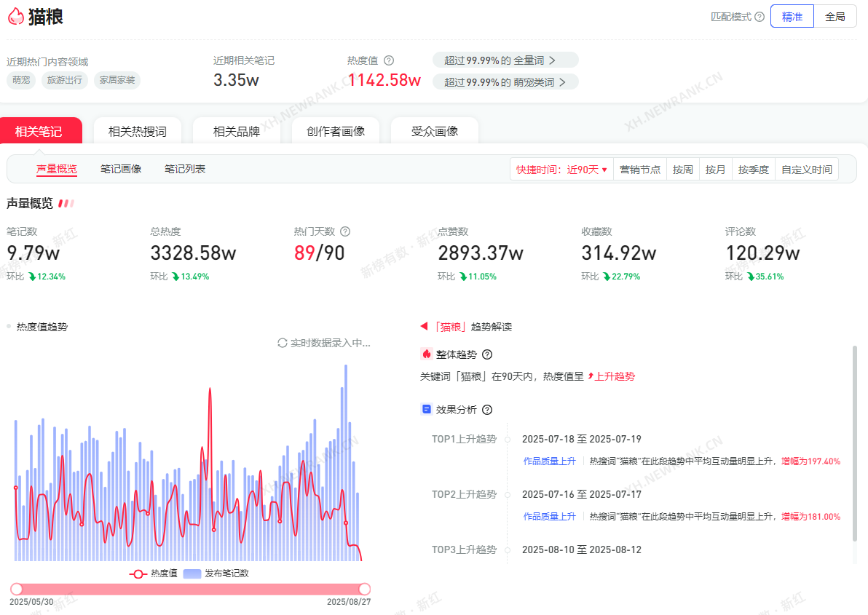
Task: Expand 超过99.99%的全量词 details
Action: point(505,60)
